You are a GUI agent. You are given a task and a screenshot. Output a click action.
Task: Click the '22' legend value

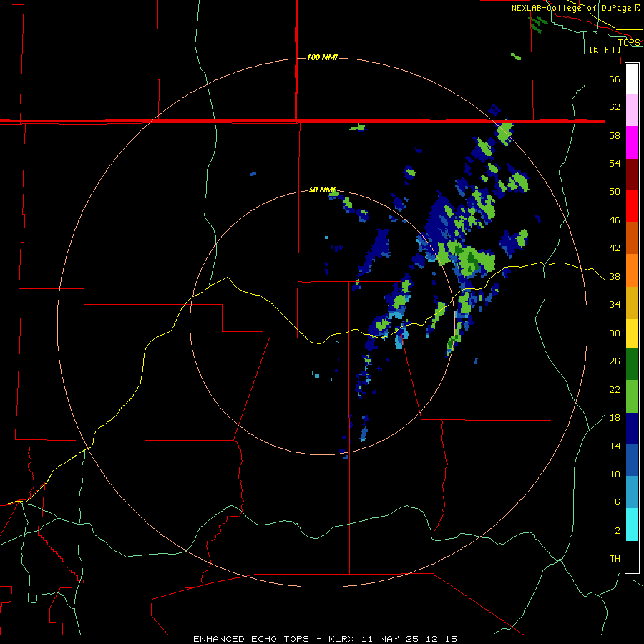coord(615,389)
